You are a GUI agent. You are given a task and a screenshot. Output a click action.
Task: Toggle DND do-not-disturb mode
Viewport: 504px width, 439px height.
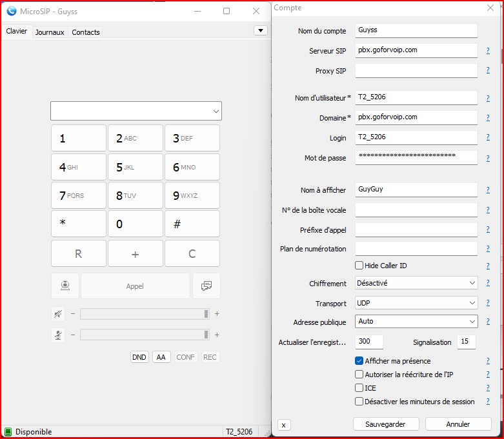click(139, 357)
